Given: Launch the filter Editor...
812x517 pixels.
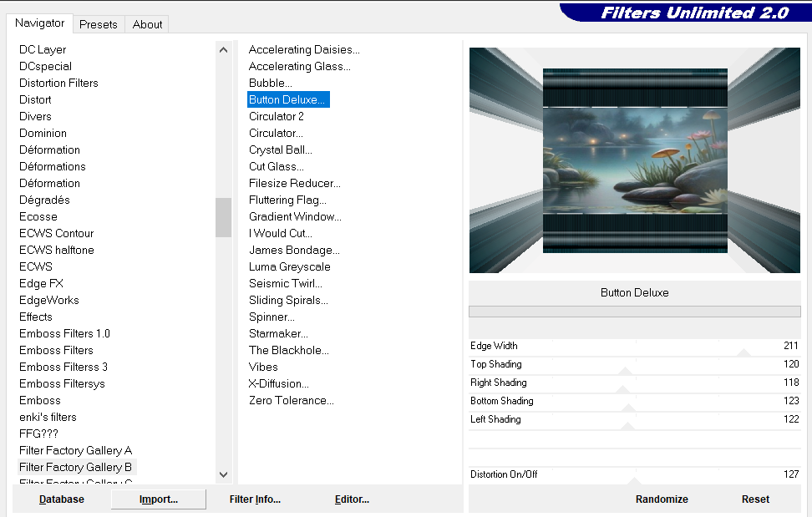Looking at the screenshot, I should pos(352,499).
